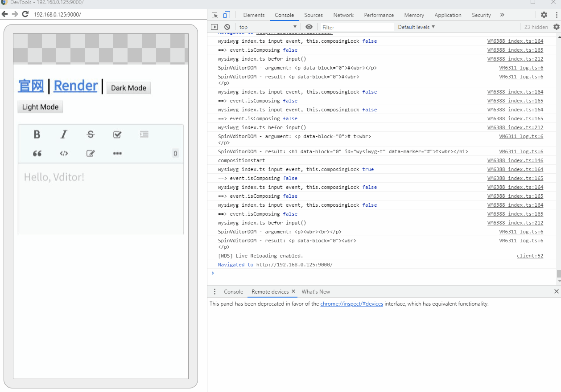Select Remote devices drawer tab
The width and height of the screenshot is (561, 392).
[270, 292]
